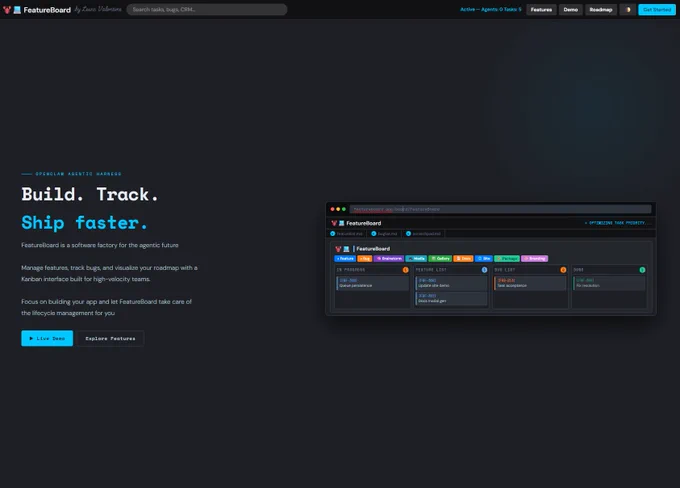This screenshot has height=488, width=680.
Task: Click the FeatureBoard lobster logo in navbar
Action: pos(7,10)
